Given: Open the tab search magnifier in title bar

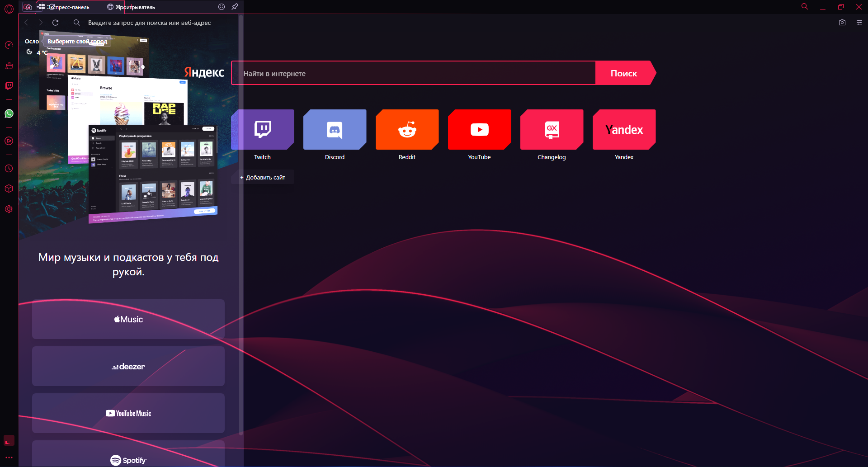Looking at the screenshot, I should point(804,7).
